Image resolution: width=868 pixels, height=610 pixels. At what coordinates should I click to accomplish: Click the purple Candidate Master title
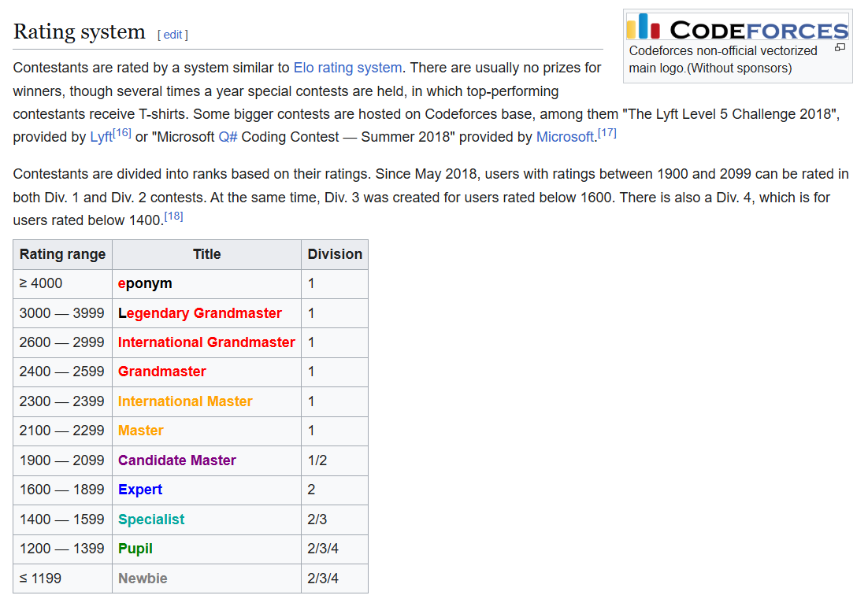(177, 460)
